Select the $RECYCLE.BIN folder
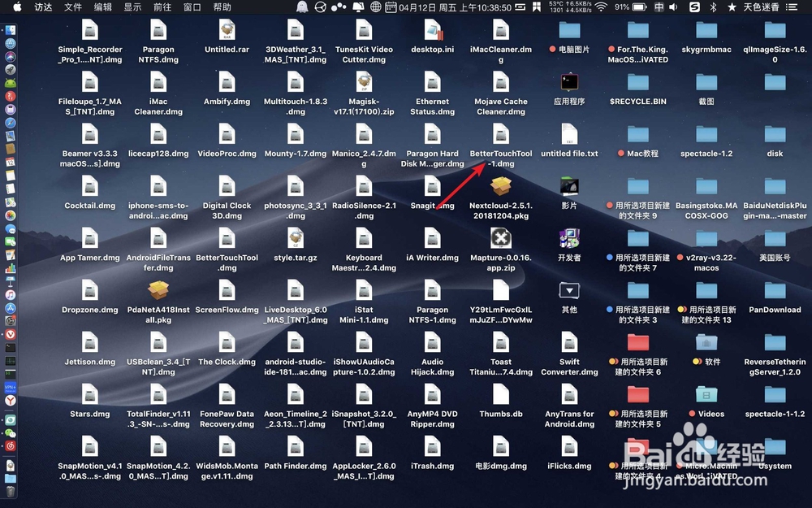 coord(638,82)
